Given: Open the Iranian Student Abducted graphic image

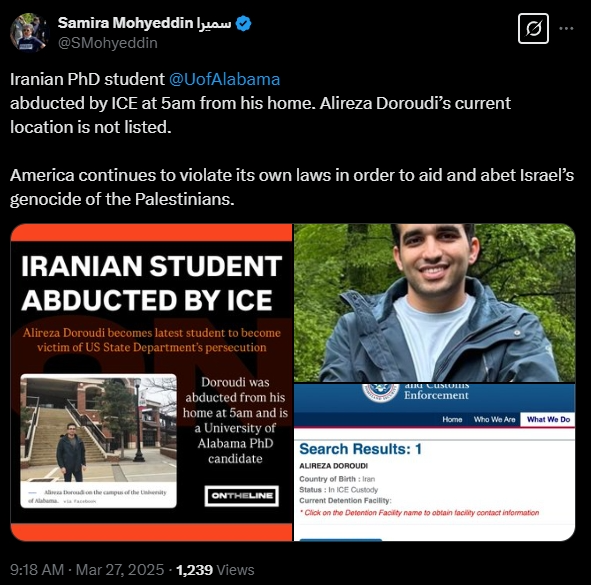Looking at the screenshot, I should click(152, 382).
